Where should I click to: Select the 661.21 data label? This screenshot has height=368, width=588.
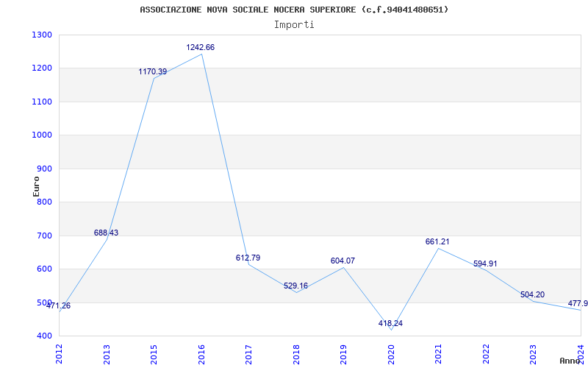point(437,242)
